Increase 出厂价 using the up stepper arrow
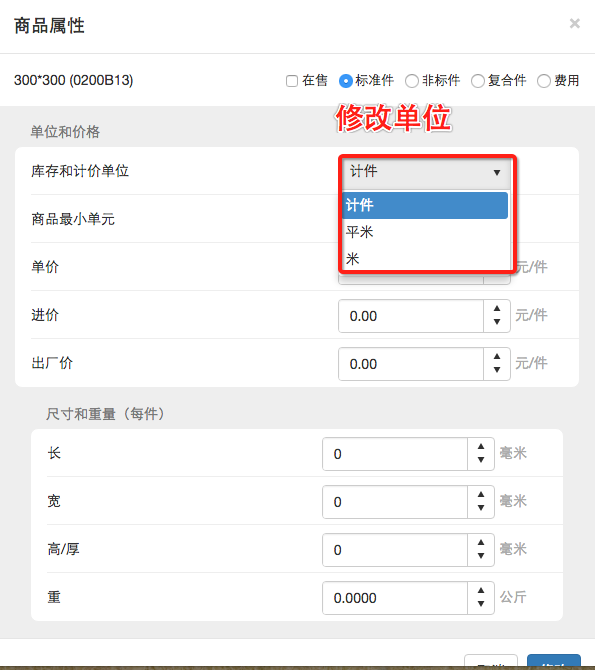Image resolution: width=595 pixels, height=671 pixels. pyautogui.click(x=497, y=356)
